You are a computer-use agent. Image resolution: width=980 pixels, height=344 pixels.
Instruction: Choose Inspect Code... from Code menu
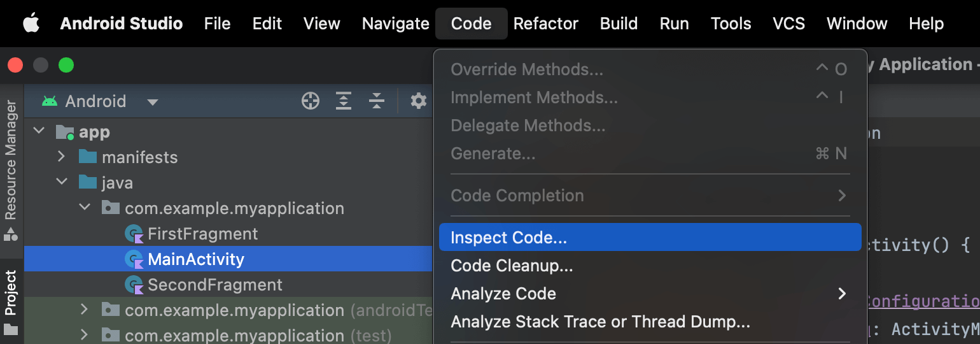650,238
